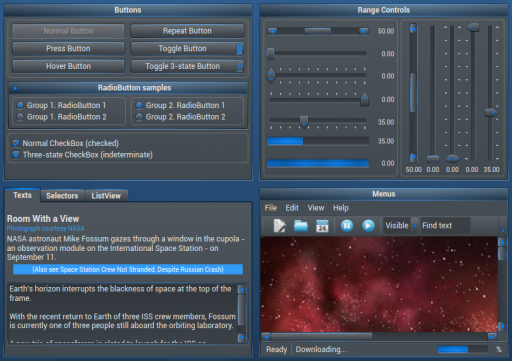512x361 pixels.
Task: Click the horizontal slider thumb with ticks on both sides
Action: (x=271, y=76)
